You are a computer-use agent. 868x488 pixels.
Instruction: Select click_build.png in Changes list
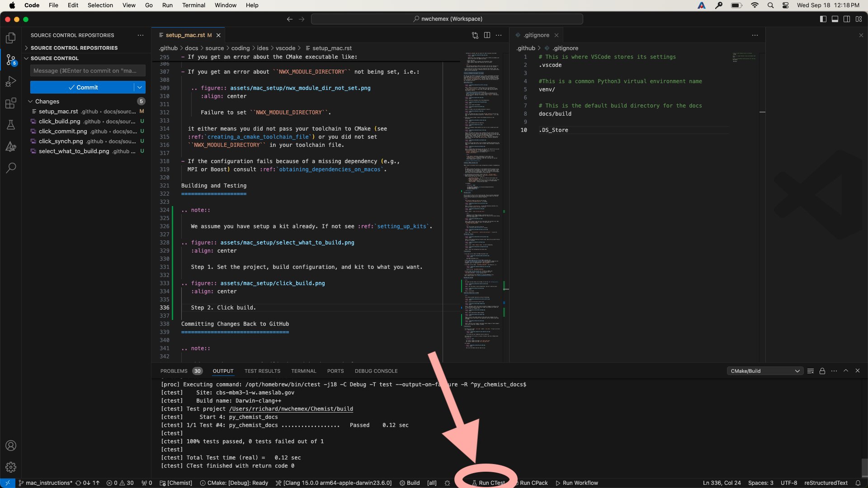pyautogui.click(x=88, y=122)
